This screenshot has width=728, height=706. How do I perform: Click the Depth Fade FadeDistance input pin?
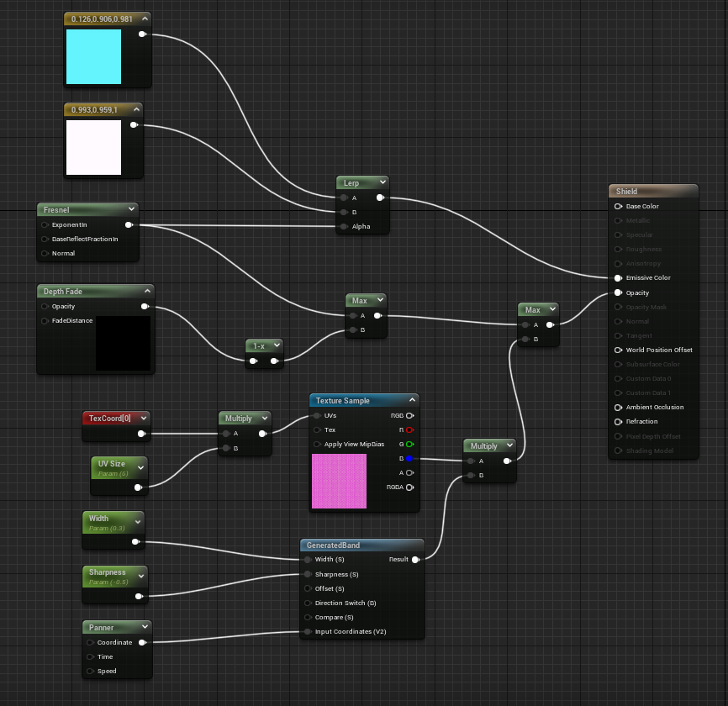45,321
